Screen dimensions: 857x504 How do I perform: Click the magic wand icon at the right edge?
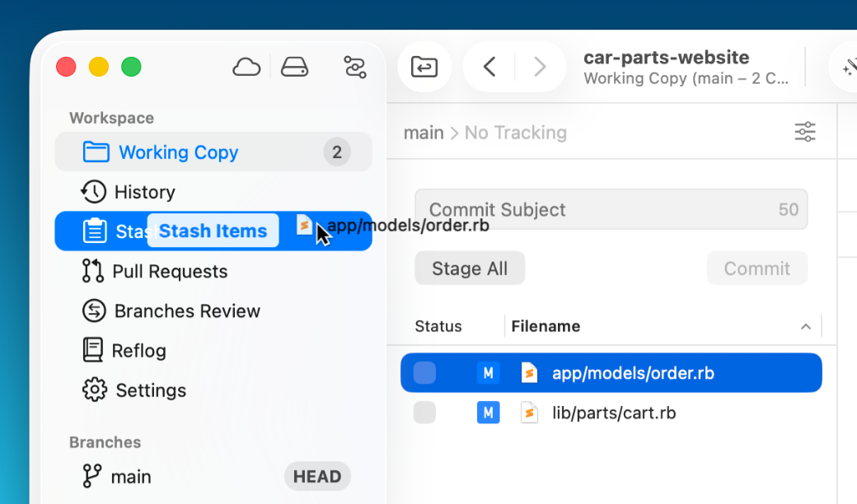pos(850,68)
